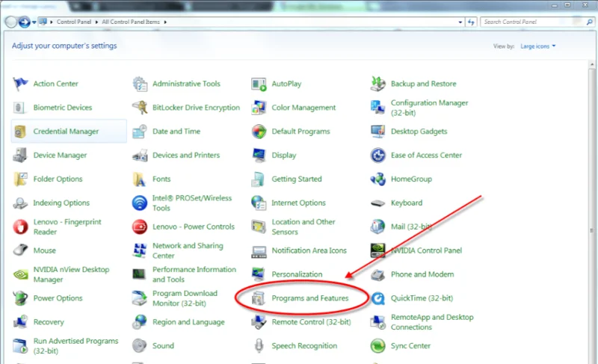Click the Forward navigation arrow button
This screenshot has width=598, height=364.
(25, 22)
